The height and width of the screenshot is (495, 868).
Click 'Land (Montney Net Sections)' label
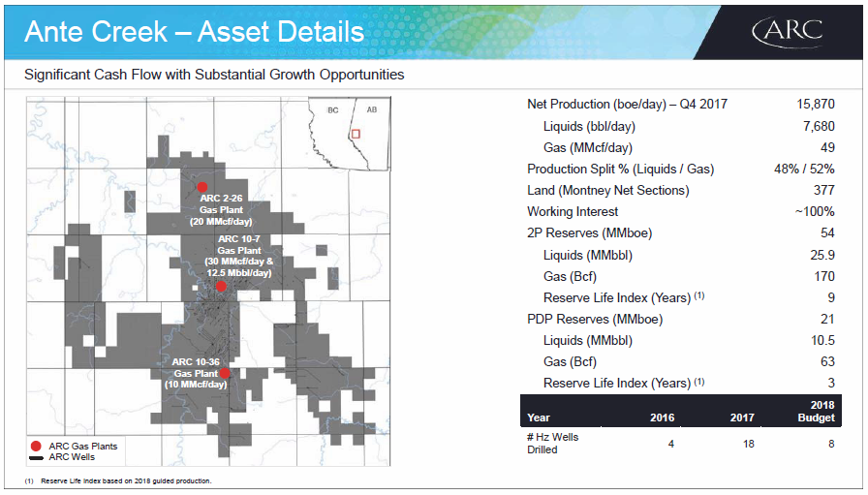(608, 191)
